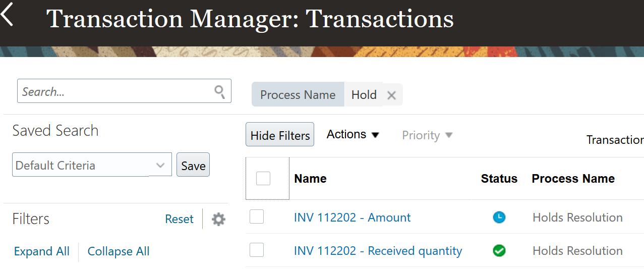Save the current search criteria

[x=193, y=166]
